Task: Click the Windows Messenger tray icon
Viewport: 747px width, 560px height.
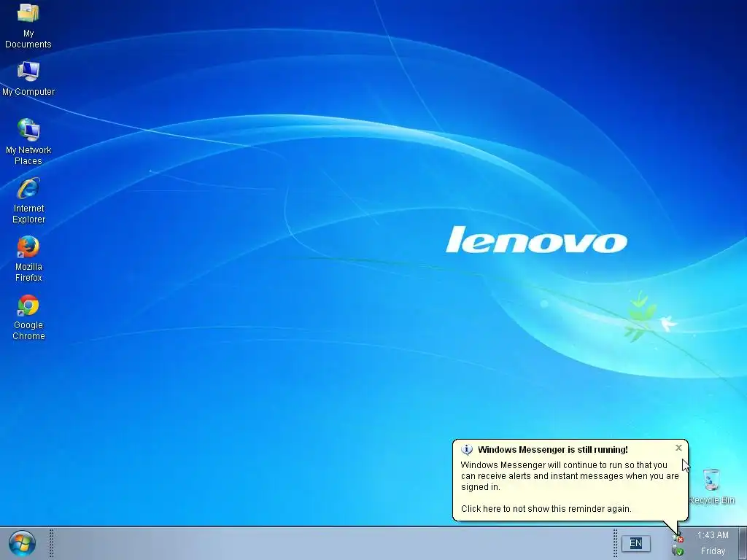Action: click(x=678, y=538)
